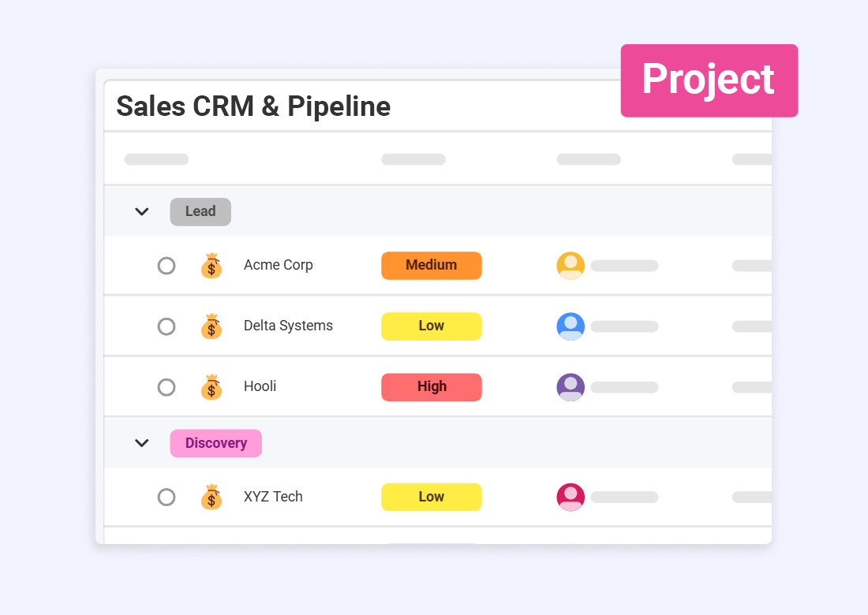The width and height of the screenshot is (868, 615).
Task: Select the blue avatar for Delta Systems
Action: tap(570, 326)
